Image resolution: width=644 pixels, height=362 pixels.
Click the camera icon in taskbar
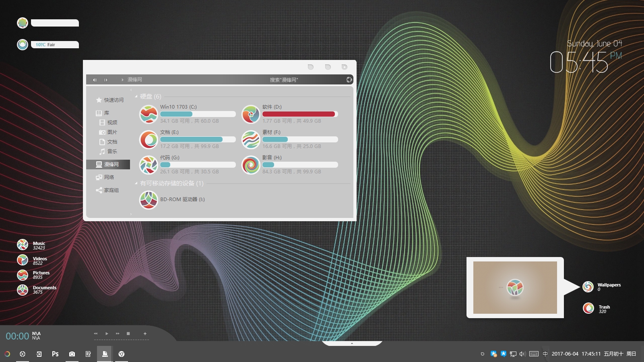(x=72, y=354)
